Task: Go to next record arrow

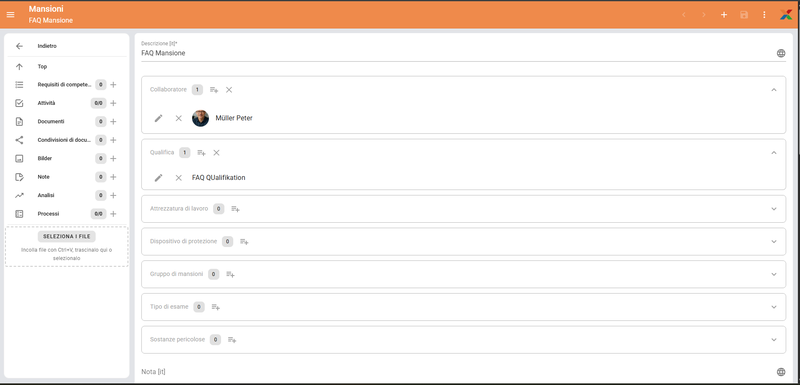Action: point(704,15)
